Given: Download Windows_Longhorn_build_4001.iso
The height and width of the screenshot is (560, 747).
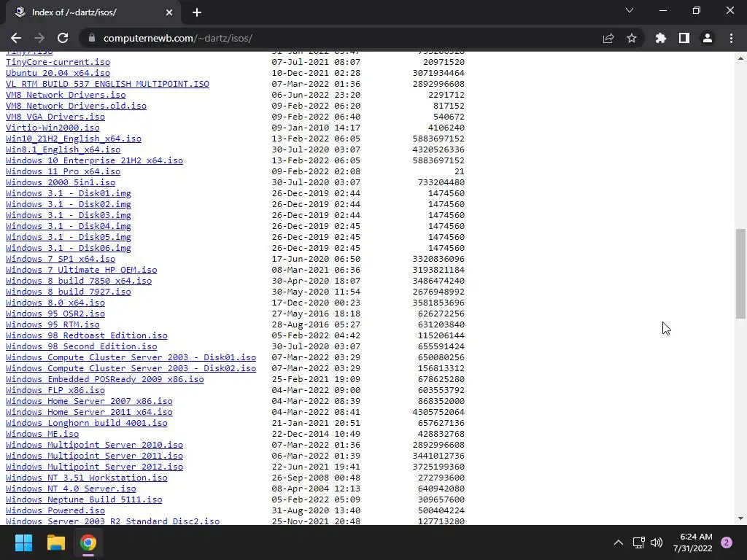Looking at the screenshot, I should pos(87,424).
